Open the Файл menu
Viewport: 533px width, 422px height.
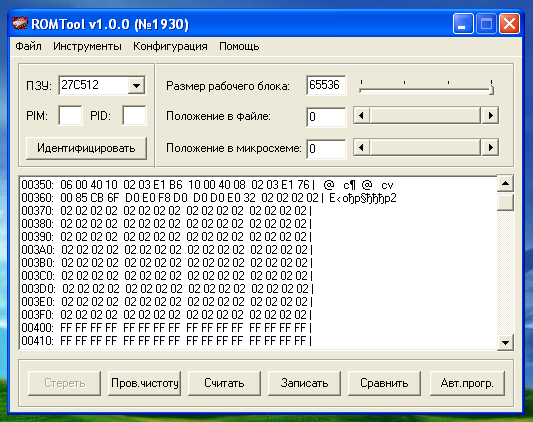click(x=28, y=46)
